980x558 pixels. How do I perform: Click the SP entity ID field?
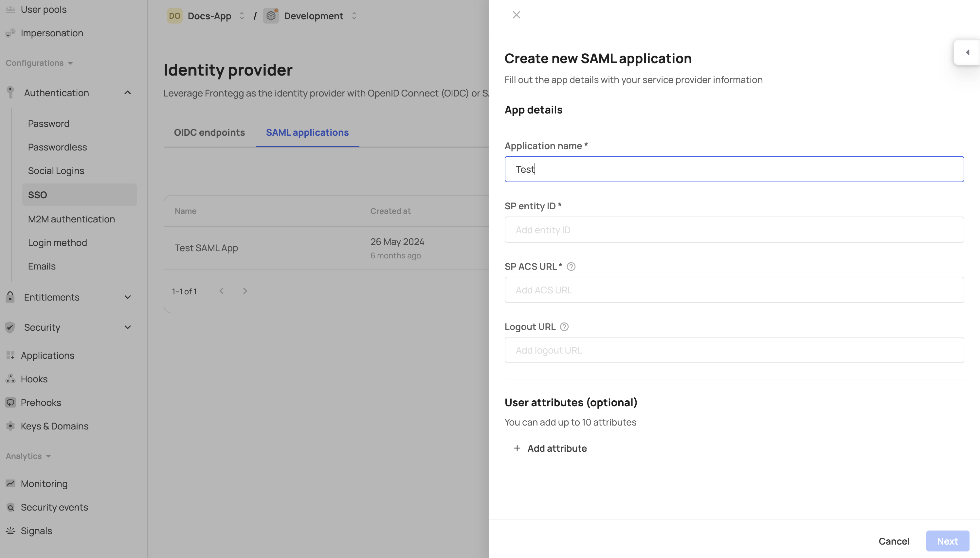click(x=734, y=230)
